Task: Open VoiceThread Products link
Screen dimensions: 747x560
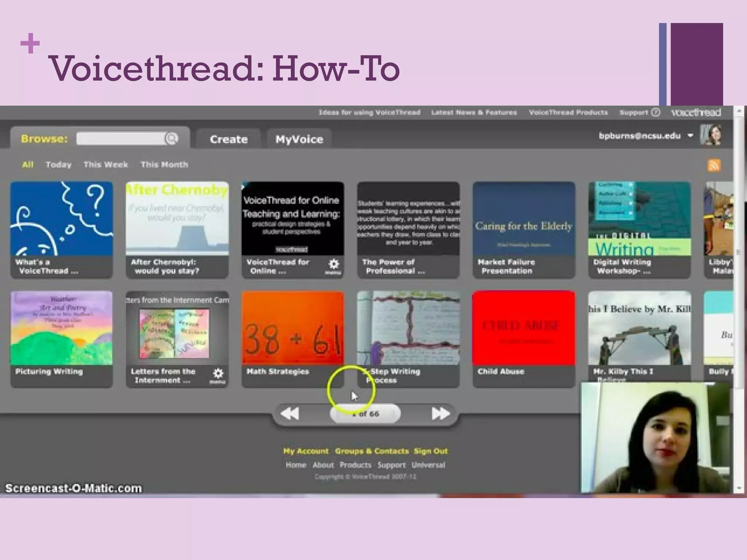Action: 568,112
